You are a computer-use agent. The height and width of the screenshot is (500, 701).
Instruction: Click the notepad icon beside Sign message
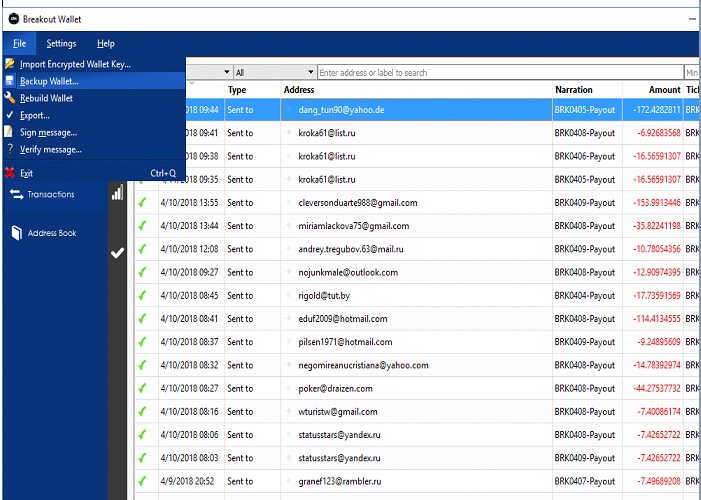(9, 132)
